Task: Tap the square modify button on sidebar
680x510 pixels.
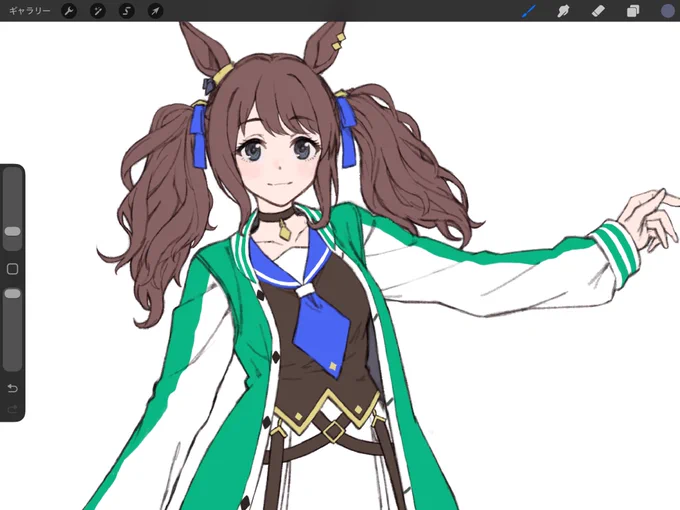Action: click(x=12, y=269)
